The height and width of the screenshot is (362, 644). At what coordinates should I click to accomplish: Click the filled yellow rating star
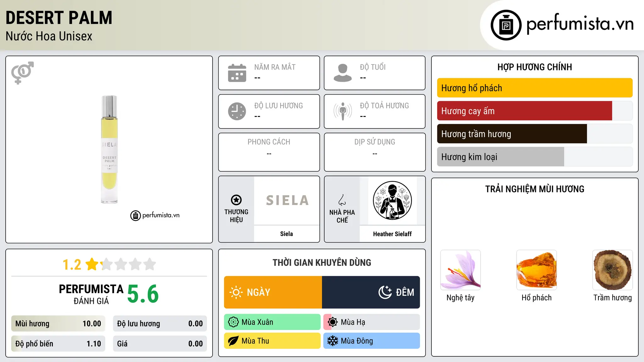click(92, 264)
